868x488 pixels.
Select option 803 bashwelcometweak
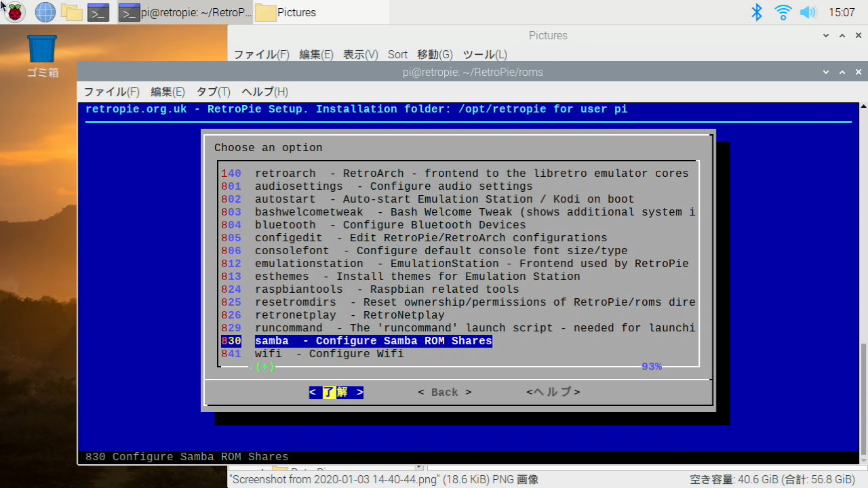pyautogui.click(x=458, y=212)
